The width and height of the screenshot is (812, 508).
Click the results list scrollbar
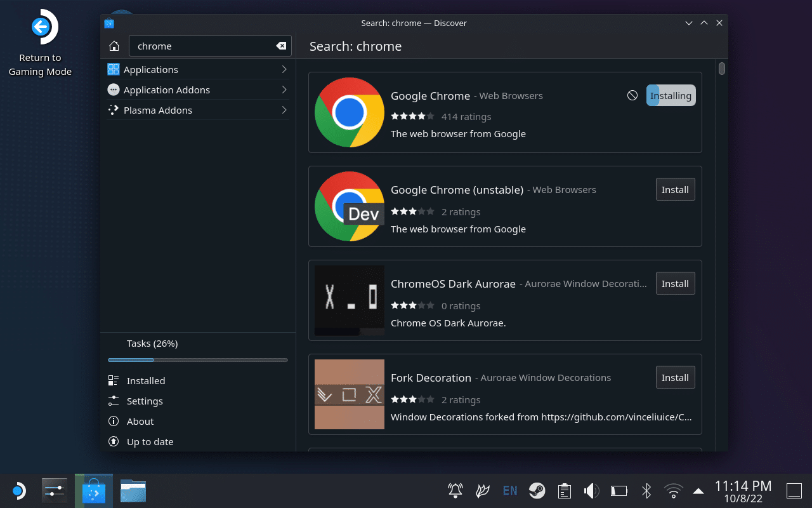721,69
